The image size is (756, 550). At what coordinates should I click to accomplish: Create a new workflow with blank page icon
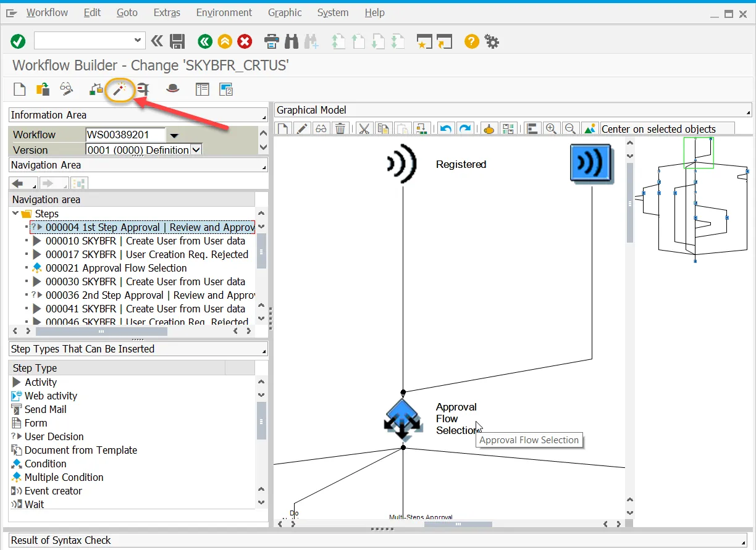pos(20,90)
